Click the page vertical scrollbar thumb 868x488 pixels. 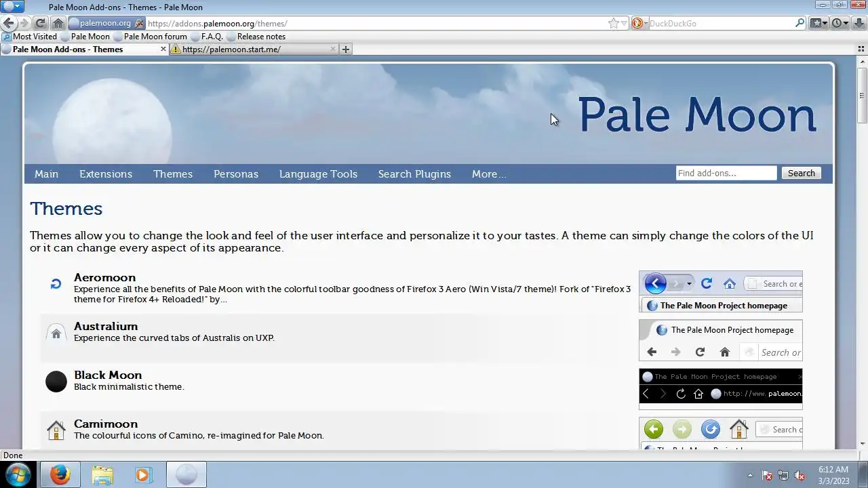(x=863, y=96)
